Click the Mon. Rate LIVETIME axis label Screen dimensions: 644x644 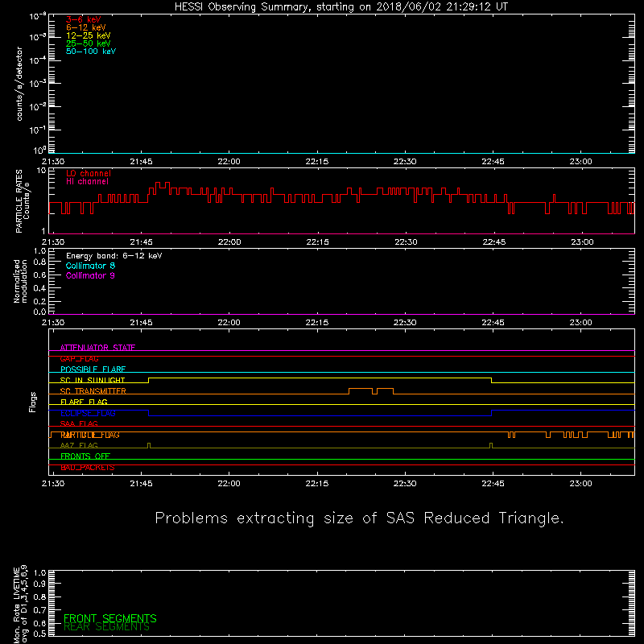20,604
